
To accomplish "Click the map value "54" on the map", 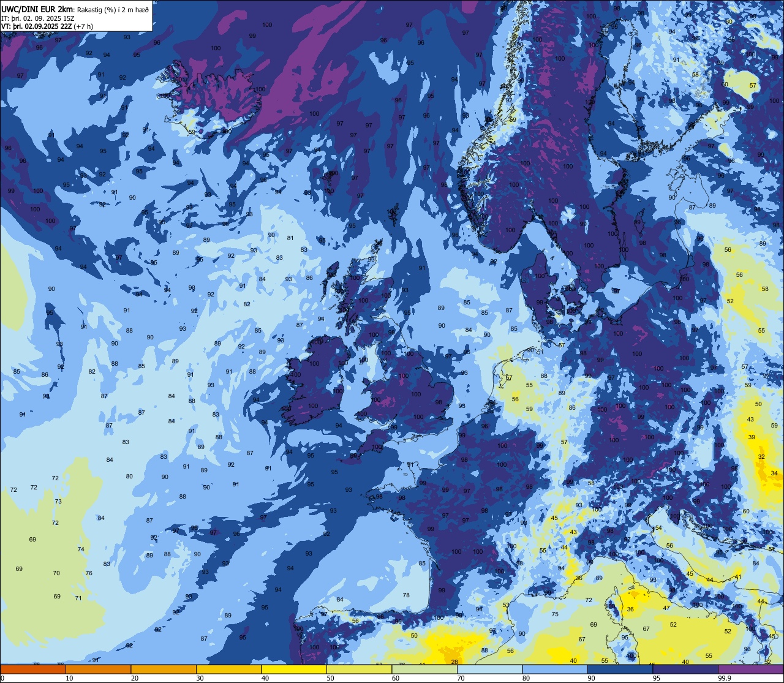I will tap(658, 528).
